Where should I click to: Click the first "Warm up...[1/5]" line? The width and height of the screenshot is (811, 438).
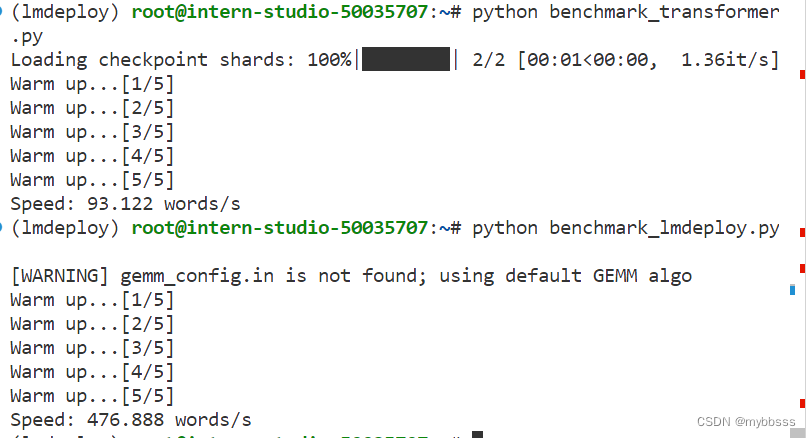point(92,84)
